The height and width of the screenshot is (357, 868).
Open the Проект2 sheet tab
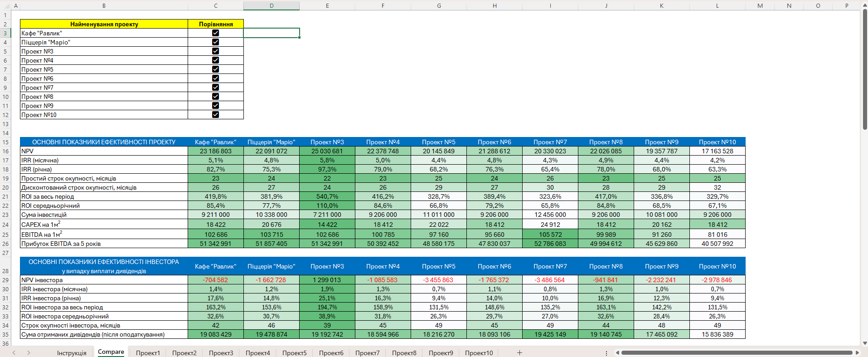tap(184, 353)
